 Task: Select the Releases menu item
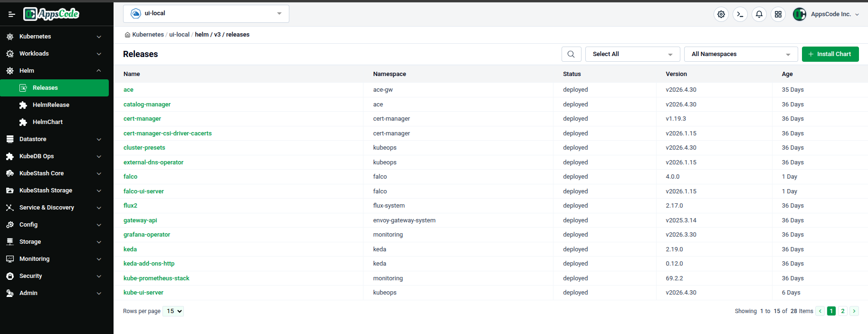[x=54, y=88]
